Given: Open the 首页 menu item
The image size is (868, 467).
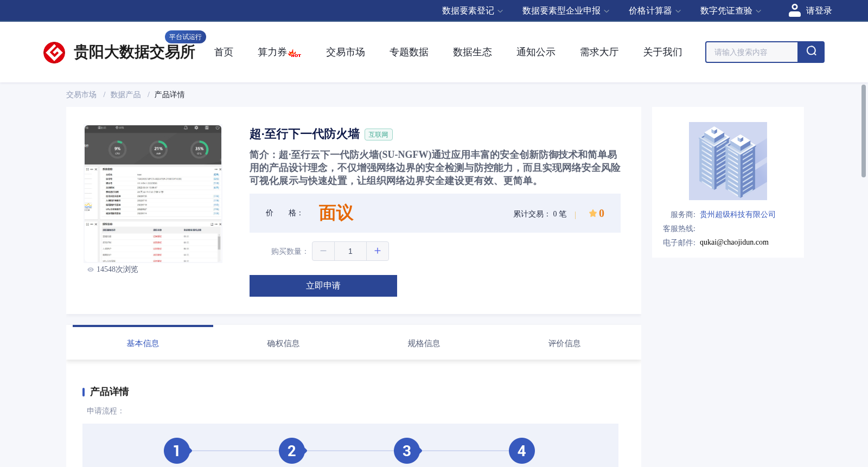Looking at the screenshot, I should [224, 52].
